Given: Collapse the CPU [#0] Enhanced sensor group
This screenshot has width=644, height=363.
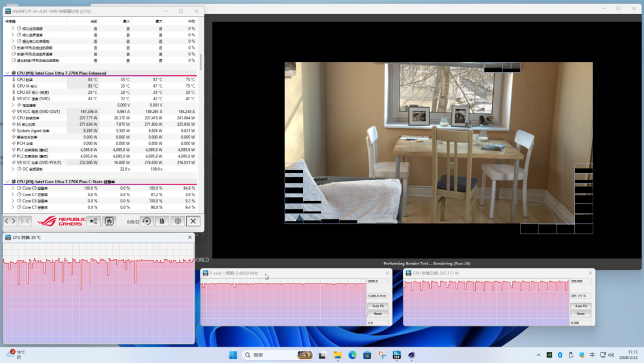Looking at the screenshot, I should 7,73.
